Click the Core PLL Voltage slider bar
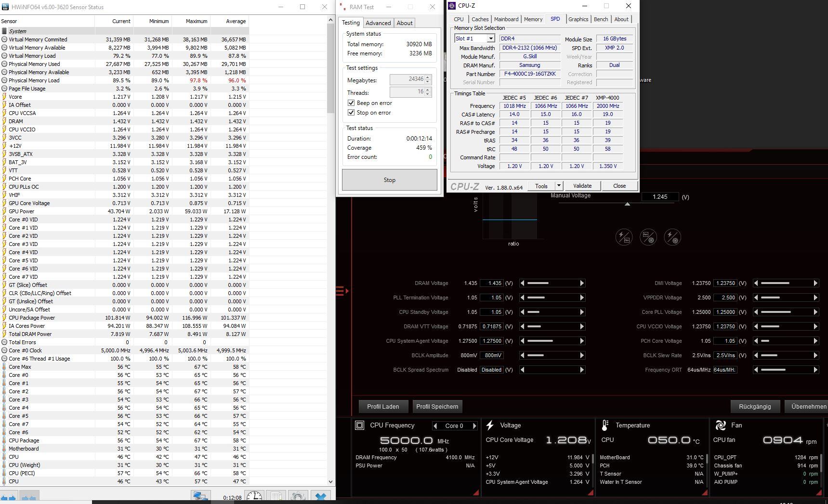The width and height of the screenshot is (828, 504). point(786,312)
